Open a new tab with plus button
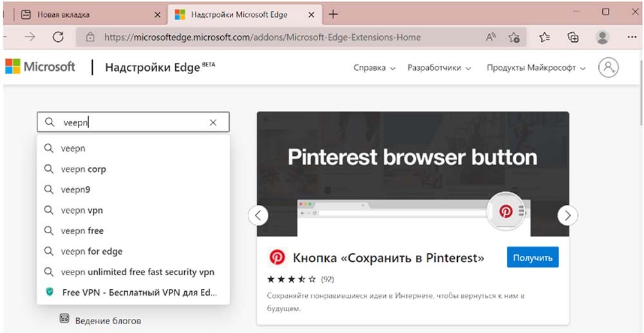 point(333,14)
